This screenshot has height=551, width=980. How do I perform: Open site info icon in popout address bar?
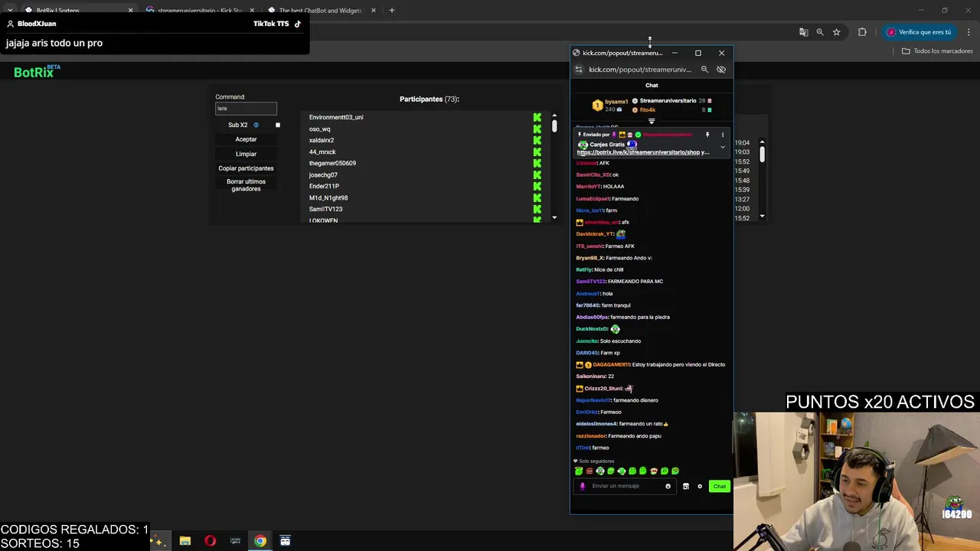click(x=579, y=70)
